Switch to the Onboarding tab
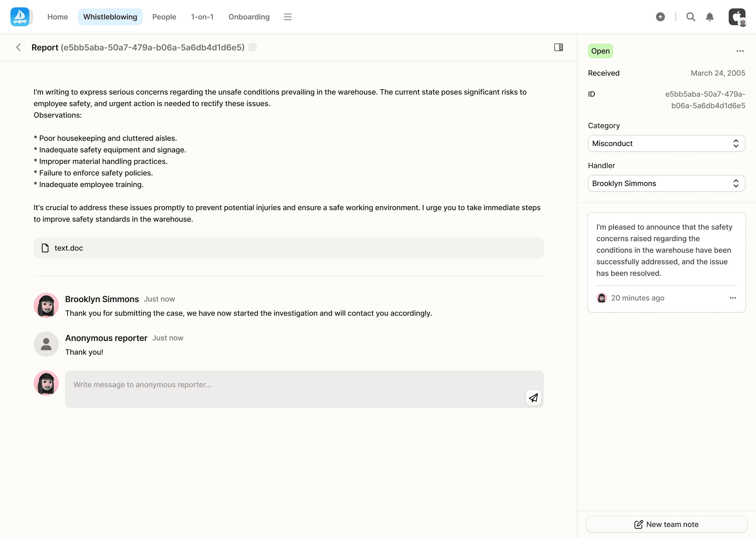This screenshot has height=538, width=756. point(249,17)
